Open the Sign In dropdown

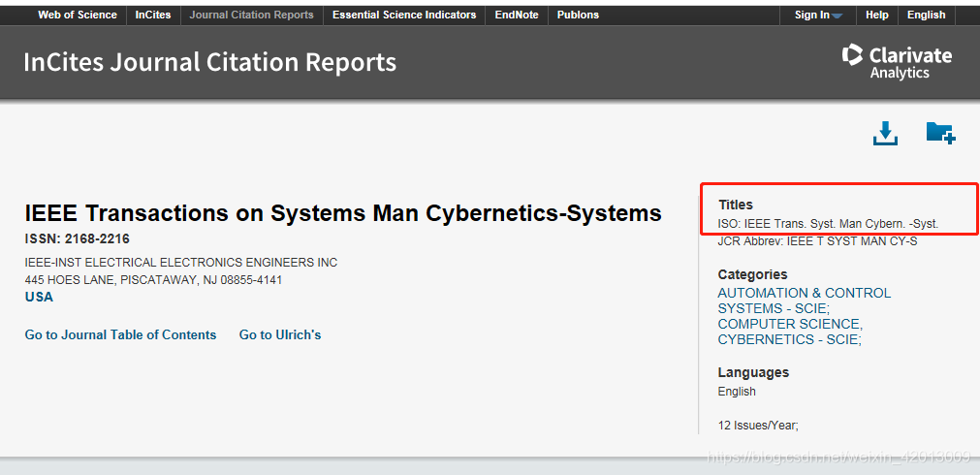(x=818, y=15)
